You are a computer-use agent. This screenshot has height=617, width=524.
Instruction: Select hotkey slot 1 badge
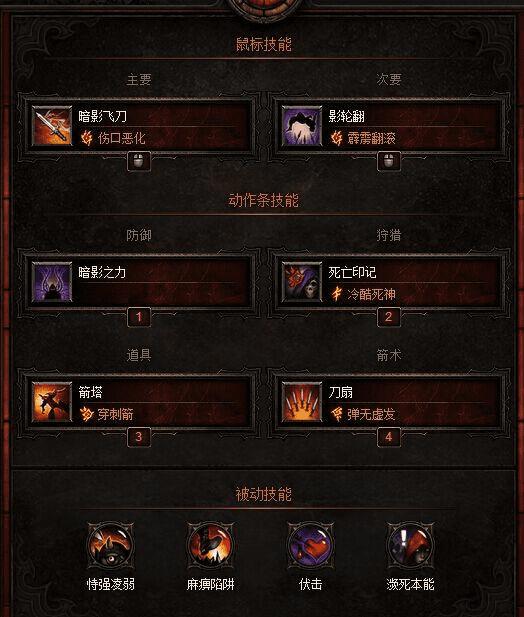coord(139,317)
